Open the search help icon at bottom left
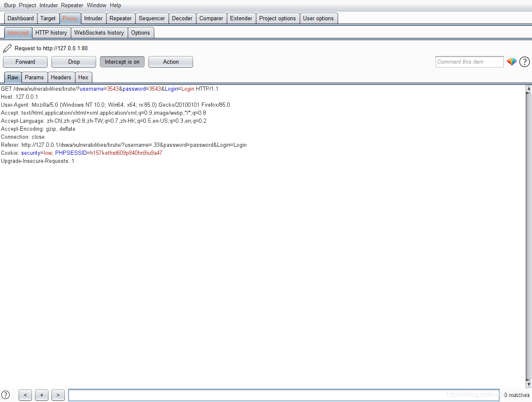Viewport: 532px width, 402px height. [5, 395]
